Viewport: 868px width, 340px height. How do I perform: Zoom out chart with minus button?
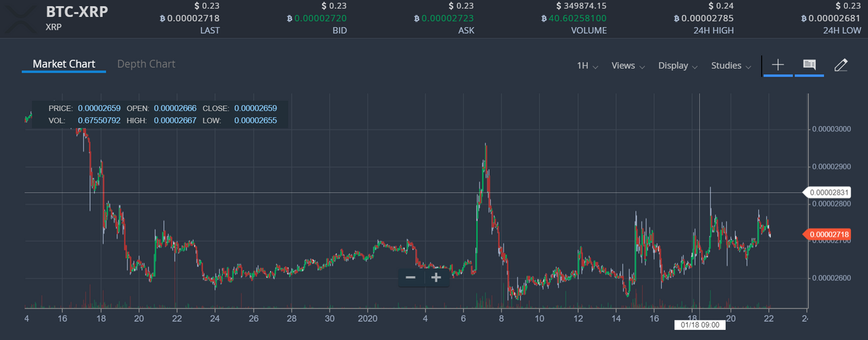[410, 278]
